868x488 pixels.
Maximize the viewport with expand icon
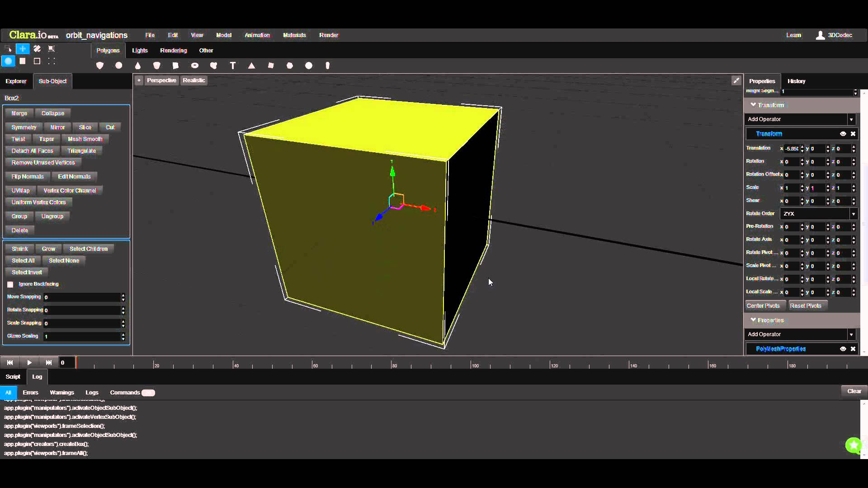pos(736,80)
